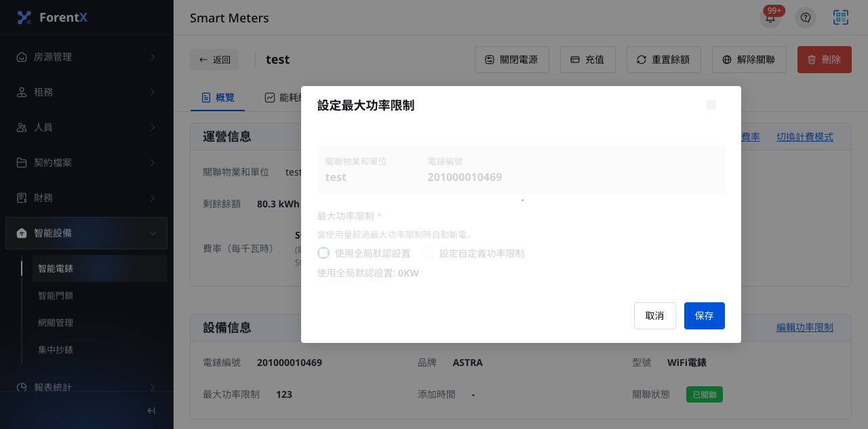Image resolution: width=868 pixels, height=429 pixels.
Task: Click 取消 to cancel the dialog
Action: (x=655, y=316)
